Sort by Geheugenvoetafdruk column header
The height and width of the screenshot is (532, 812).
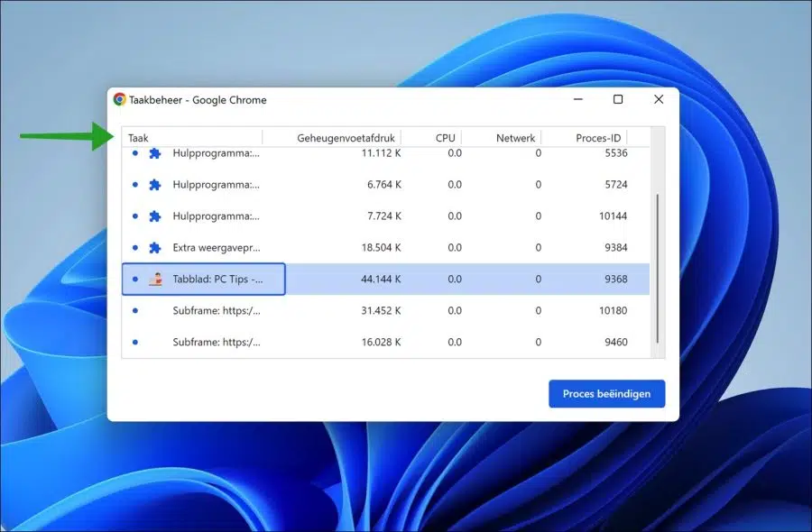click(x=331, y=138)
